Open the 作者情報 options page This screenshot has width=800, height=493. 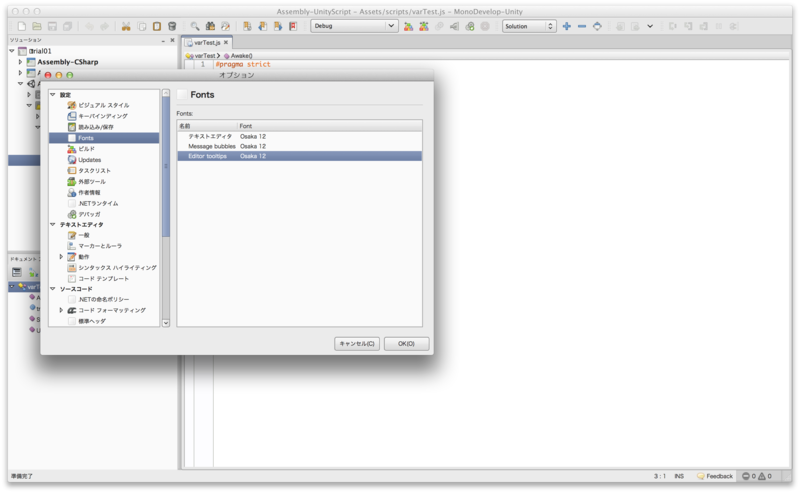point(89,192)
